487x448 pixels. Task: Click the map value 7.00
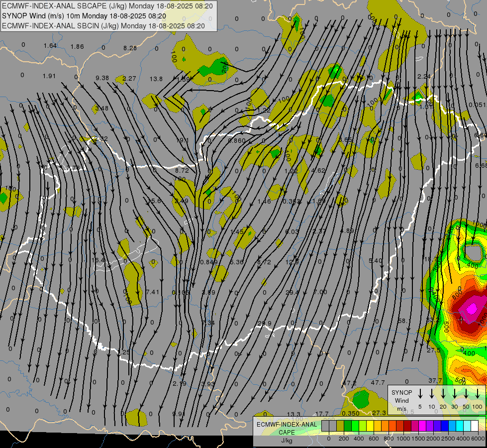[320, 292]
